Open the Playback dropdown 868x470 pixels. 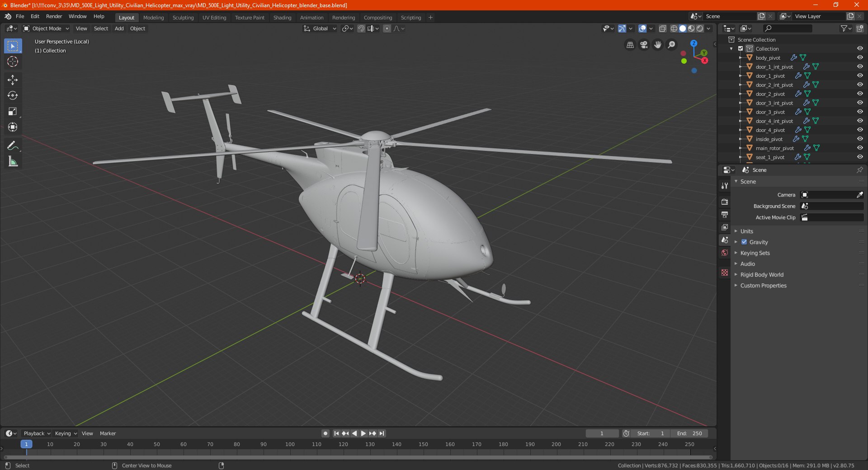coord(37,433)
